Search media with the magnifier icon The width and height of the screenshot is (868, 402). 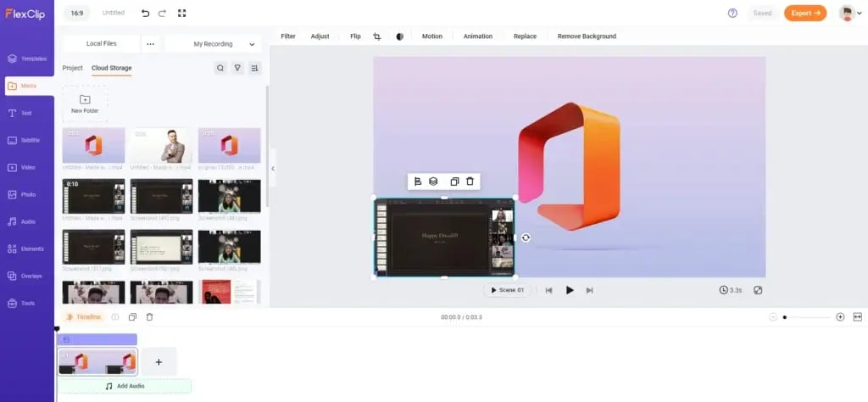[220, 68]
